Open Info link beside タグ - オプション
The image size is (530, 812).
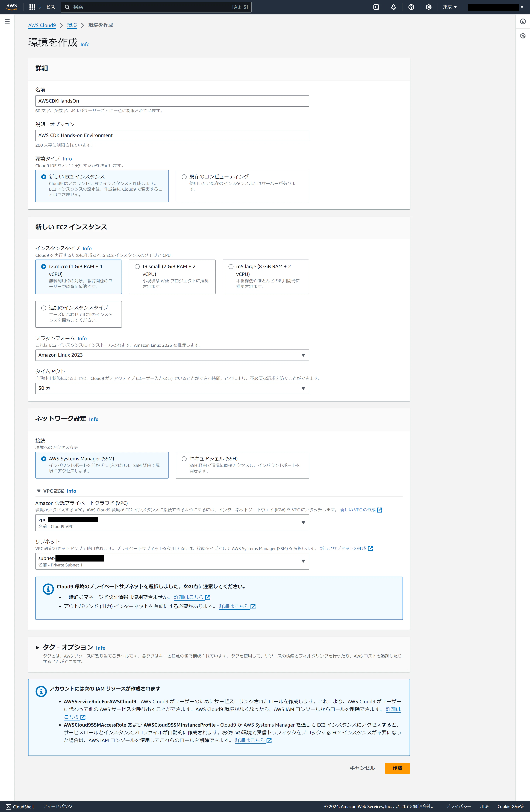point(101,648)
